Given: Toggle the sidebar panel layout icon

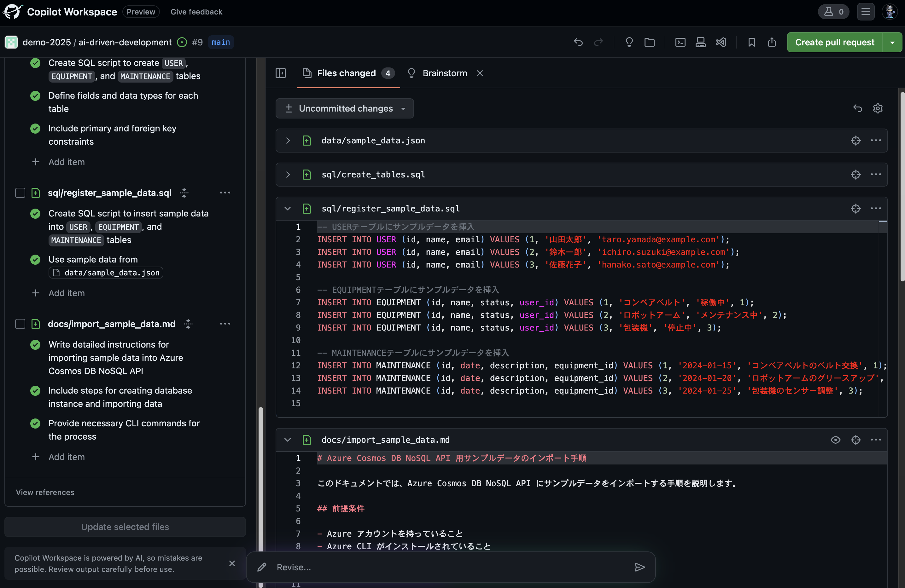Looking at the screenshot, I should [281, 73].
